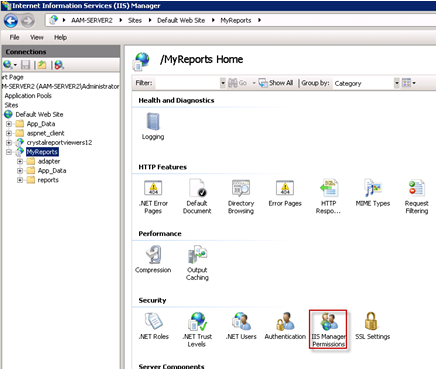Click the Forward navigation arrow

[x=28, y=21]
